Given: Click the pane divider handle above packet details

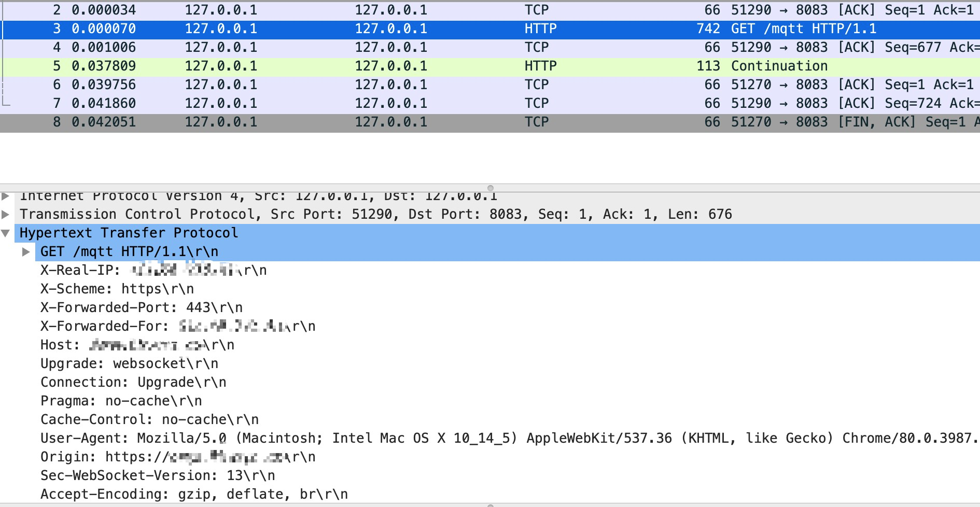Looking at the screenshot, I should point(490,188).
